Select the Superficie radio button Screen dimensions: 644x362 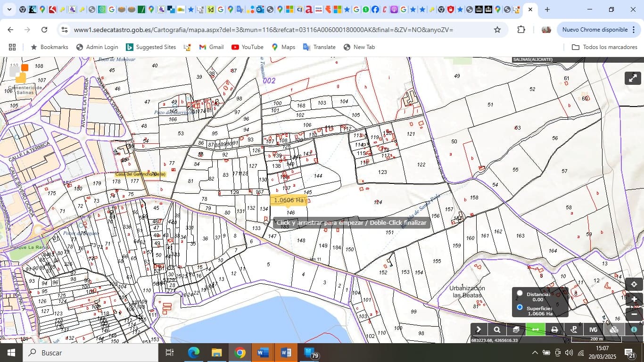point(520,307)
